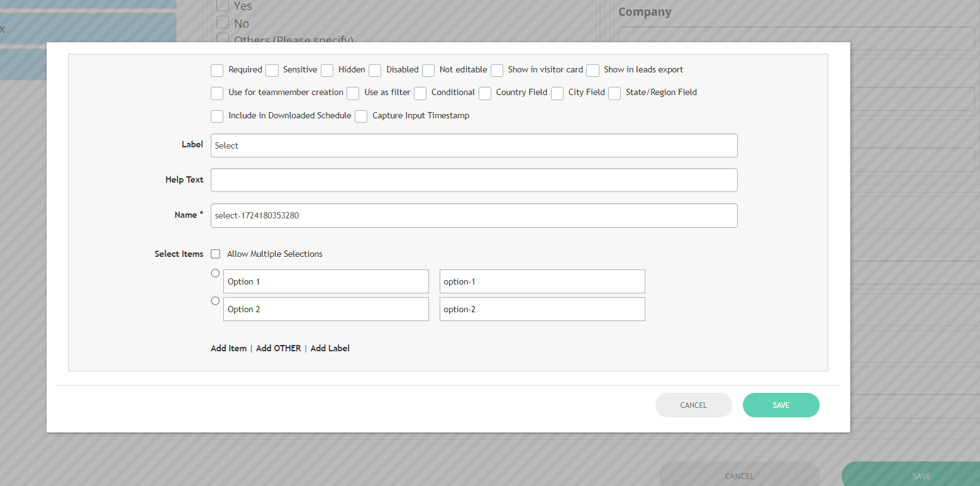Click the Add Item link
This screenshot has height=486, width=980.
[228, 348]
